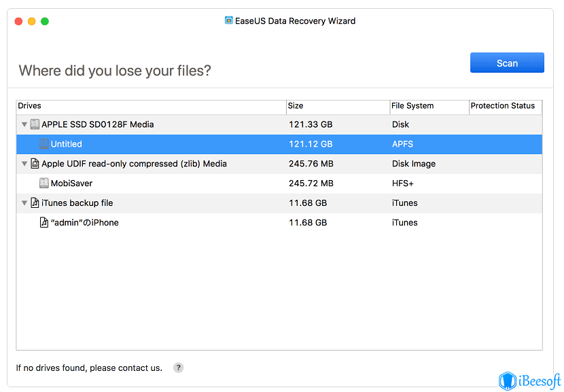Collapse the Apple UDIF compressed Media group
564x392 pixels.
pos(24,164)
